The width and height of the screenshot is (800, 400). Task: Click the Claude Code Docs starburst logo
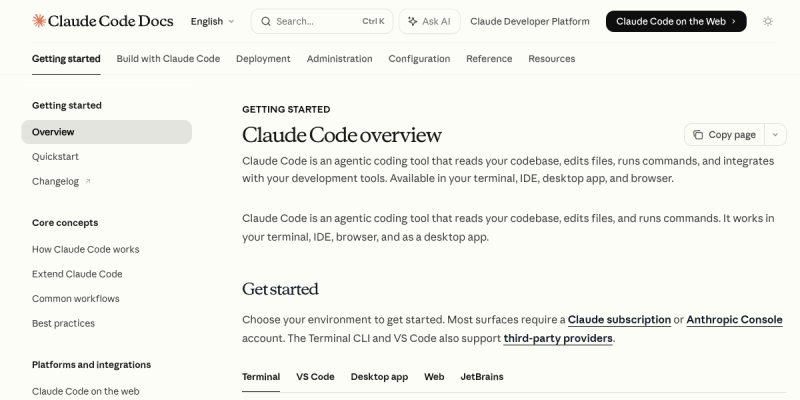click(39, 21)
